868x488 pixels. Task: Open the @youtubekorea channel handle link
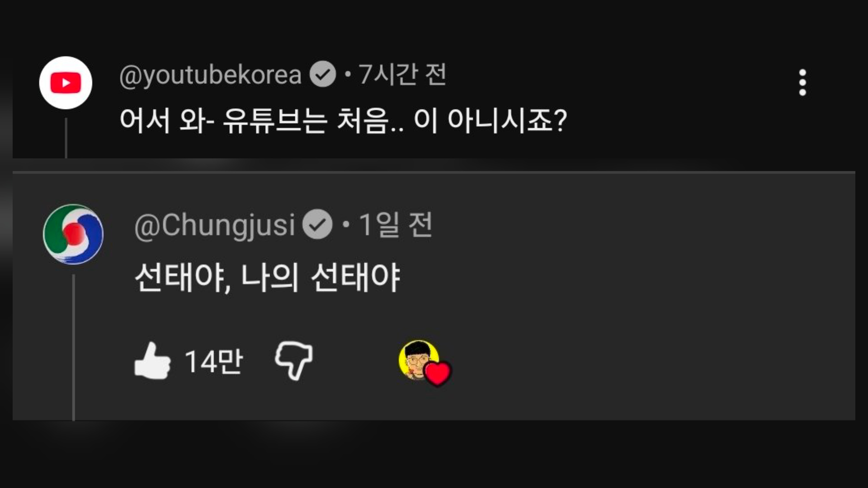pyautogui.click(x=210, y=75)
